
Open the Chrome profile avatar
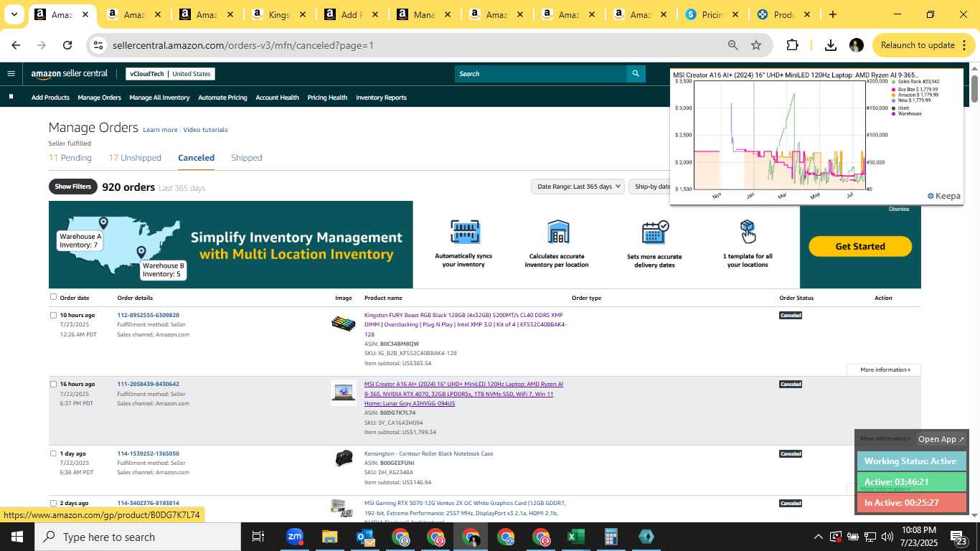(856, 45)
